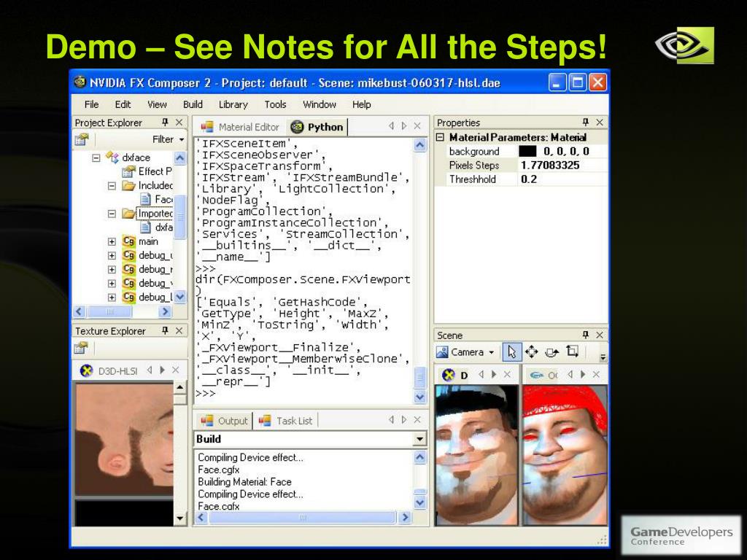The image size is (747, 560).
Task: Collapse the dxface tree node
Action: point(96,157)
